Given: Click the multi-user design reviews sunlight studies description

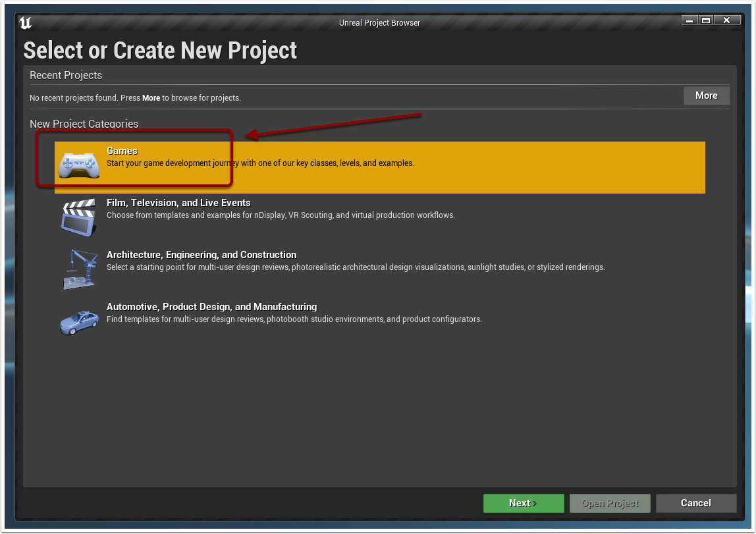Looking at the screenshot, I should (356, 267).
